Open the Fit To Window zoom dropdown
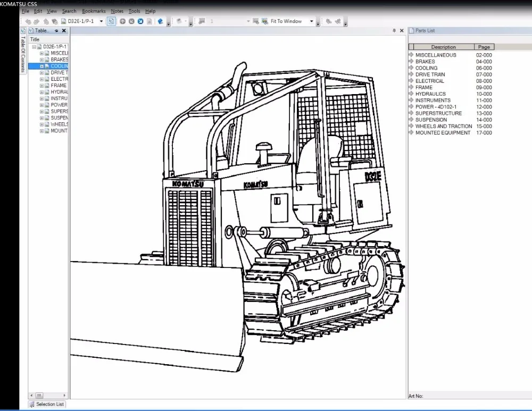This screenshot has height=411, width=532. point(311,21)
